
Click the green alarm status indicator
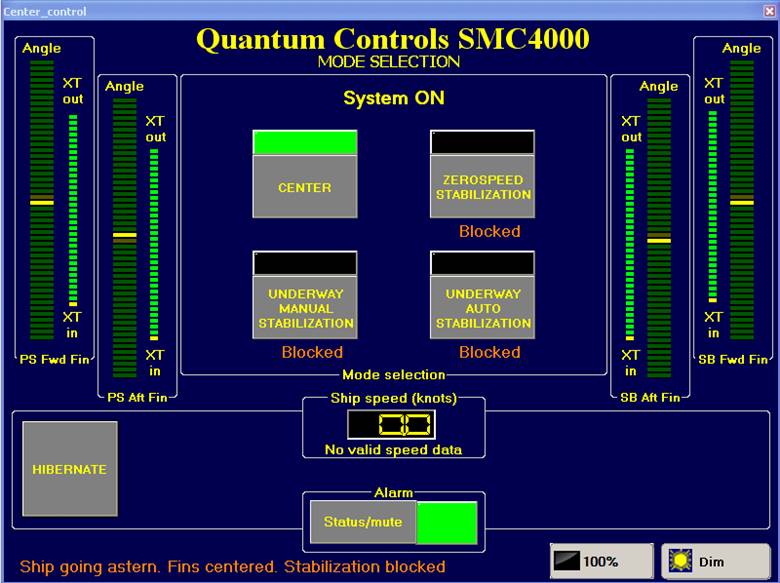point(447,523)
